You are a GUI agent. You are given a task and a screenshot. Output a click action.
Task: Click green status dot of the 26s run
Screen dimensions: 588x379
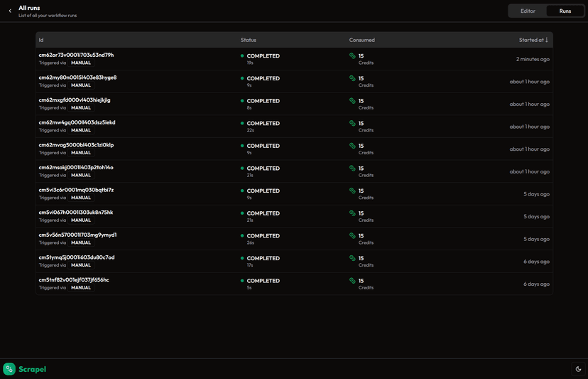(x=242, y=235)
